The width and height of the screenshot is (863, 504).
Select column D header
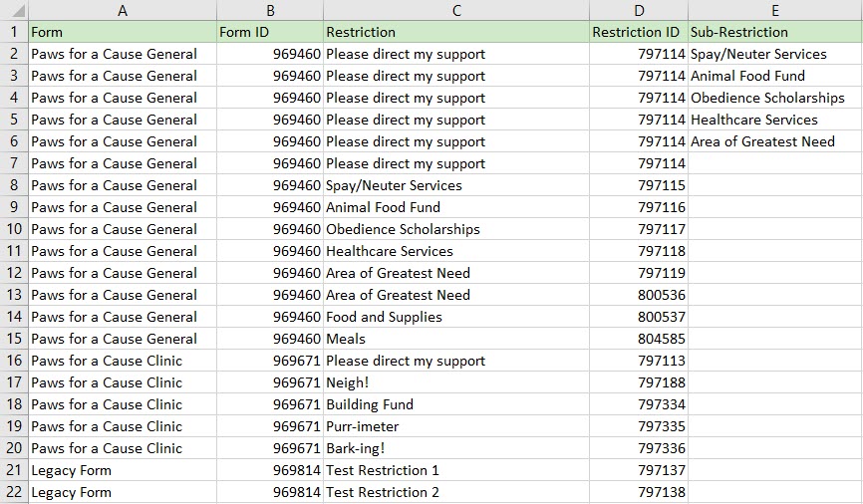click(639, 10)
